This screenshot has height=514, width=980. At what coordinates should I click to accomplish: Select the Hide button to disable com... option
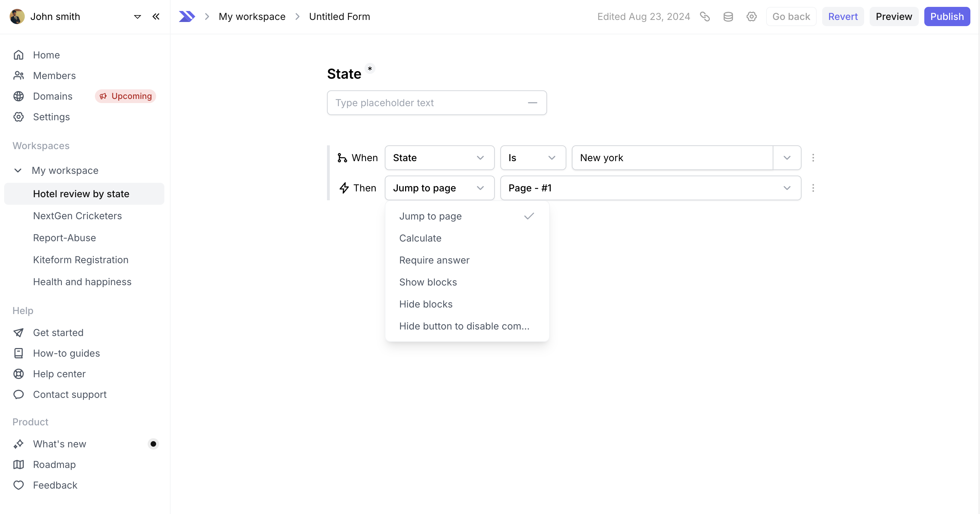click(x=467, y=326)
